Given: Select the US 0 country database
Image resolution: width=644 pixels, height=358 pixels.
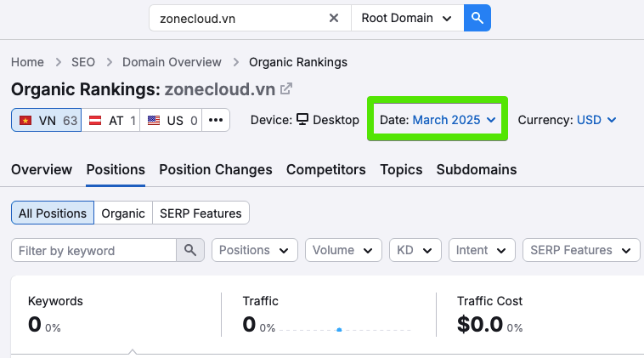Looking at the screenshot, I should 171,120.
